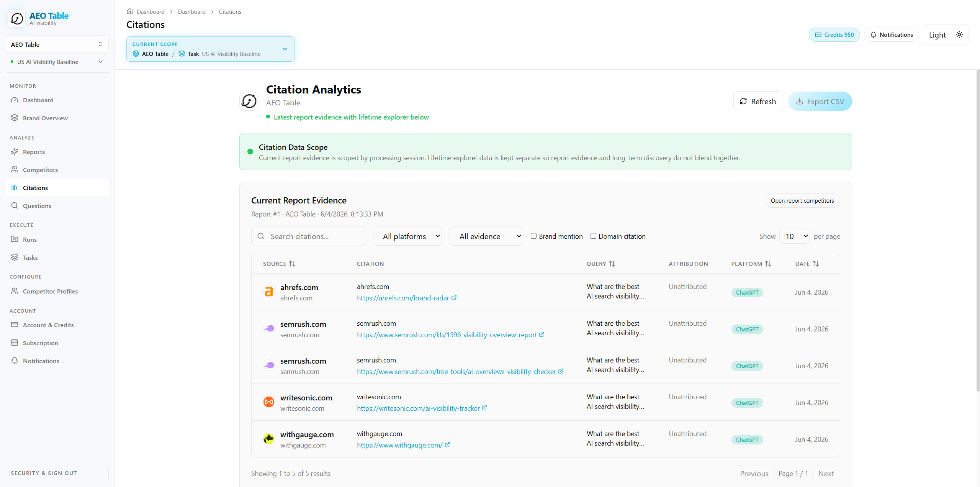Image resolution: width=980 pixels, height=487 pixels.
Task: Enable the Brand mention checkbox
Action: pyautogui.click(x=533, y=236)
